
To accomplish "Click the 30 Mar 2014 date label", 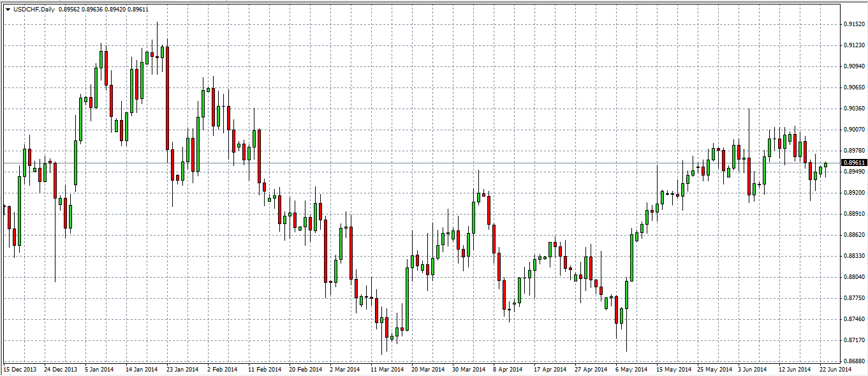I will [x=469, y=370].
